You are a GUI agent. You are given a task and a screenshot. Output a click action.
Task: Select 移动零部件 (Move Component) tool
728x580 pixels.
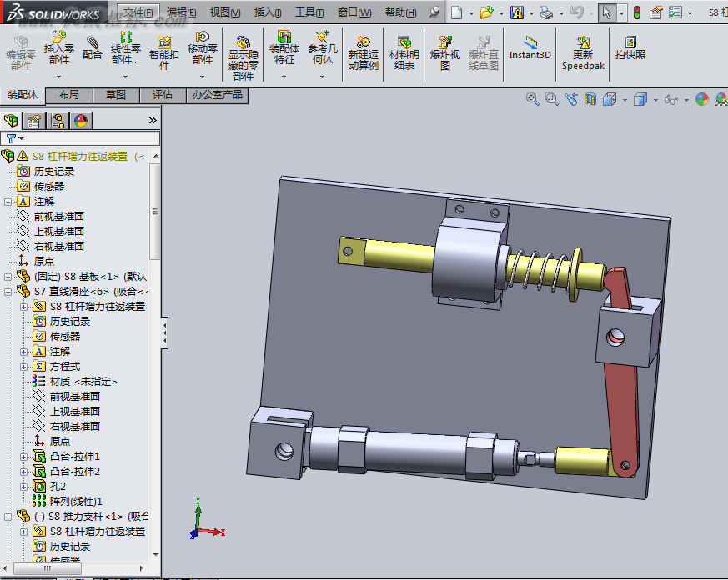pyautogui.click(x=203, y=47)
